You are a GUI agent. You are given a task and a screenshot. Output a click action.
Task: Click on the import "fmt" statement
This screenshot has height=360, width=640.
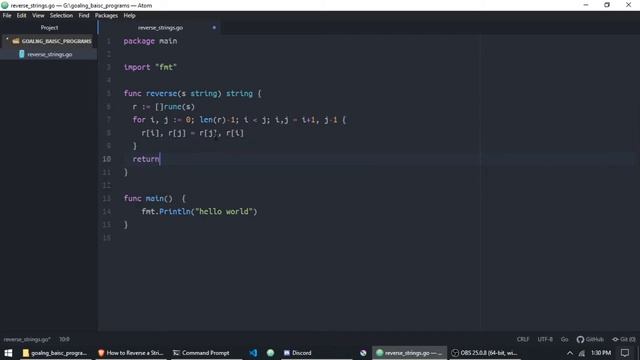pyautogui.click(x=150, y=67)
